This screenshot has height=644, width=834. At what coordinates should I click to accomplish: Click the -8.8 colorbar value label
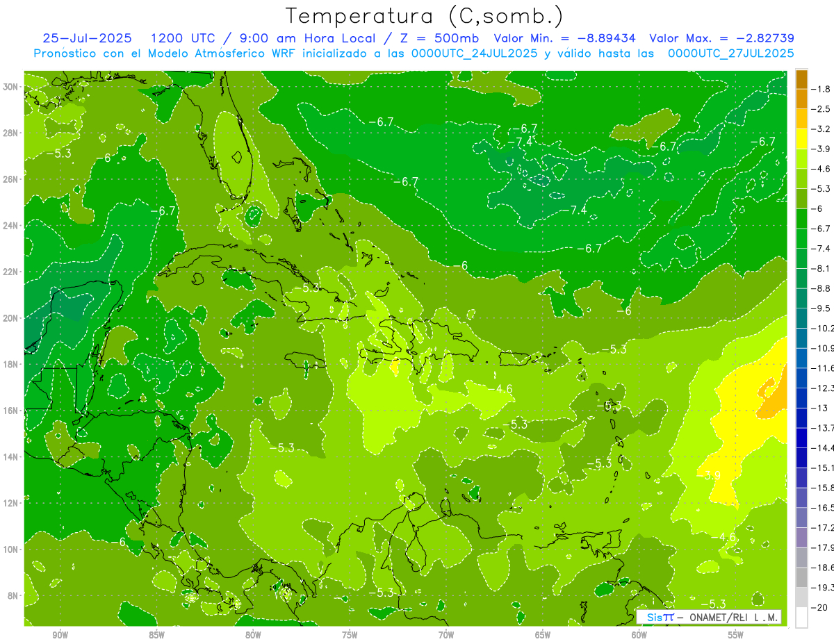point(821,288)
